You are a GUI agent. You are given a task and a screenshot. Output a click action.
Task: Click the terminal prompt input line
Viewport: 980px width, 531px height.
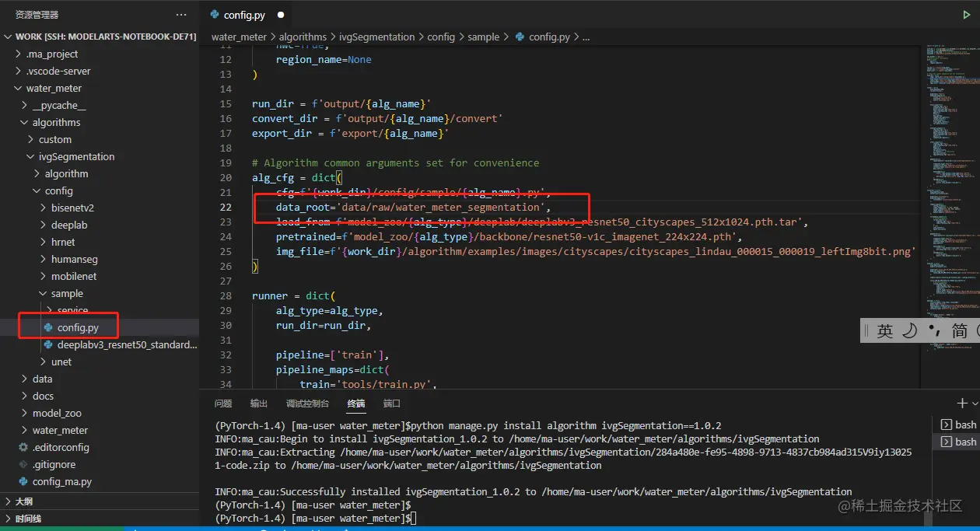(411, 519)
